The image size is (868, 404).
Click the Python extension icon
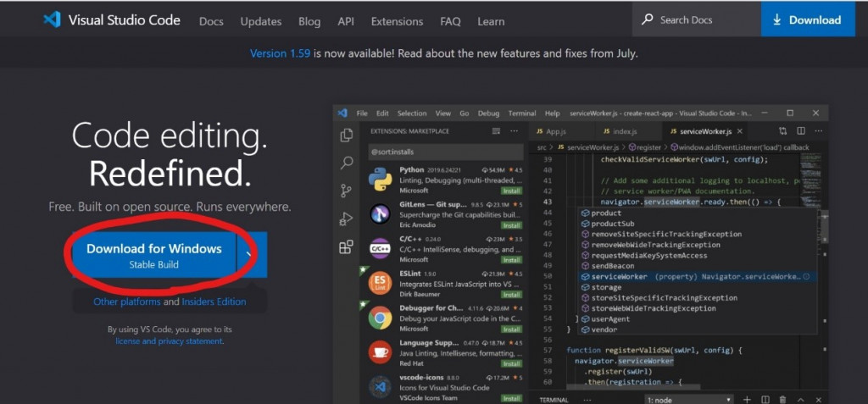(x=381, y=180)
